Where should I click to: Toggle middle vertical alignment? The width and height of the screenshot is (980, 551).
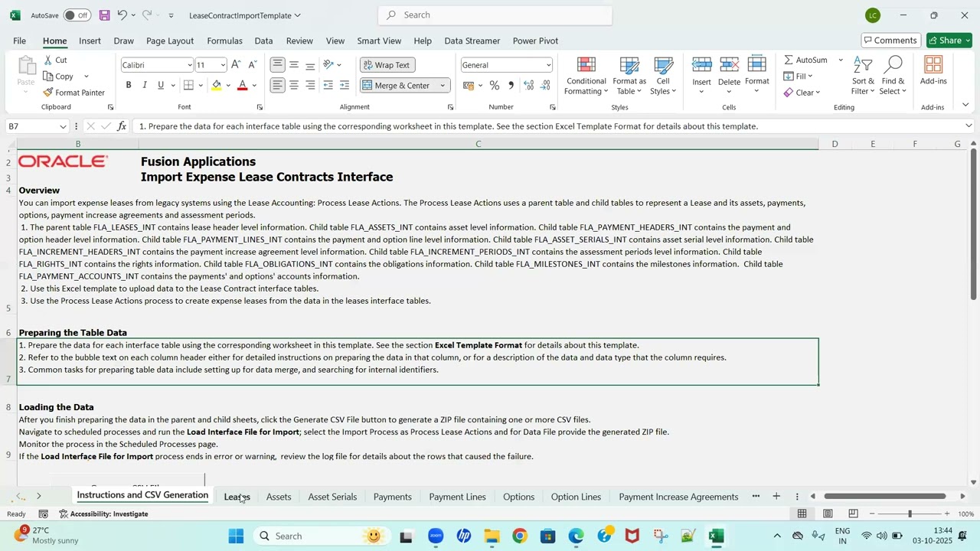tap(294, 65)
